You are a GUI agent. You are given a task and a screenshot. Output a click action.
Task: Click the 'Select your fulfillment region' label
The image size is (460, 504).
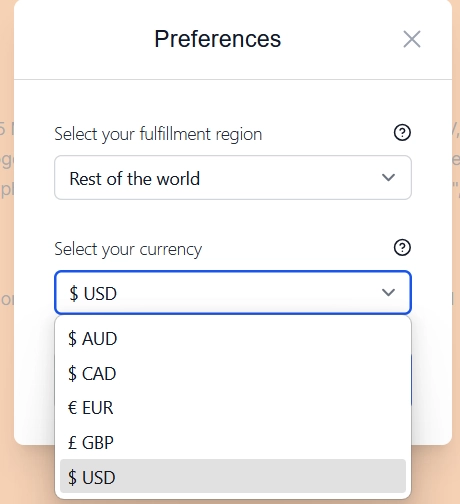tap(158, 134)
